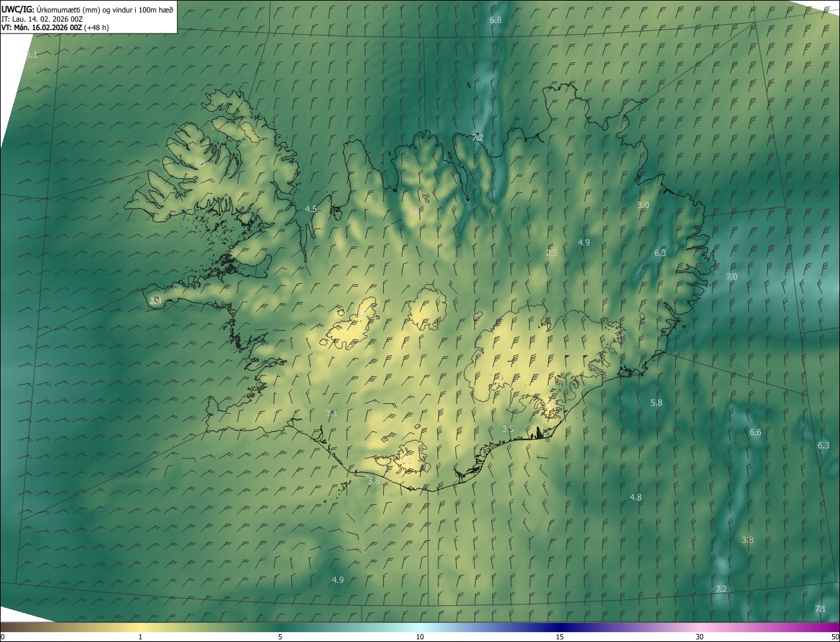The width and height of the screenshot is (840, 642).
Task: Click the 3.5 value label south of Vatnajökull
Action: (508, 429)
